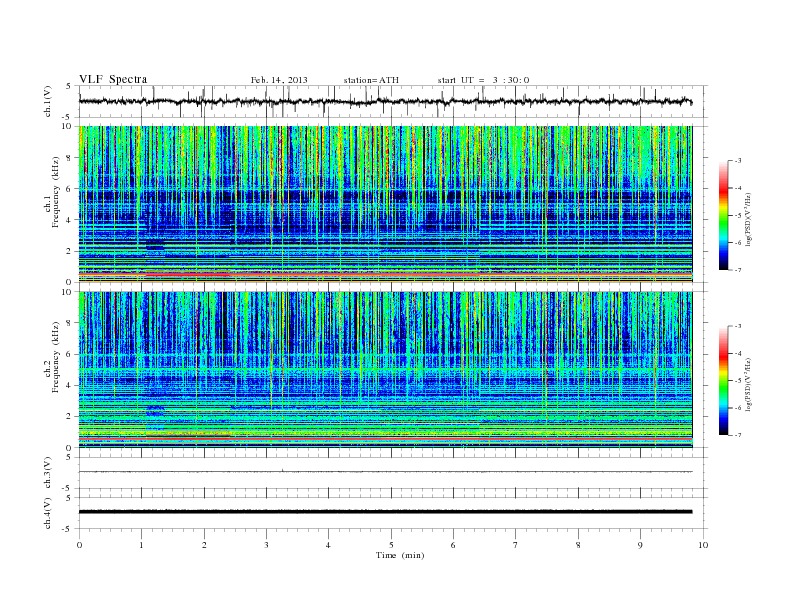Click the "ch.1(V)" waveform axis label
792x612 pixels.
click(48, 101)
